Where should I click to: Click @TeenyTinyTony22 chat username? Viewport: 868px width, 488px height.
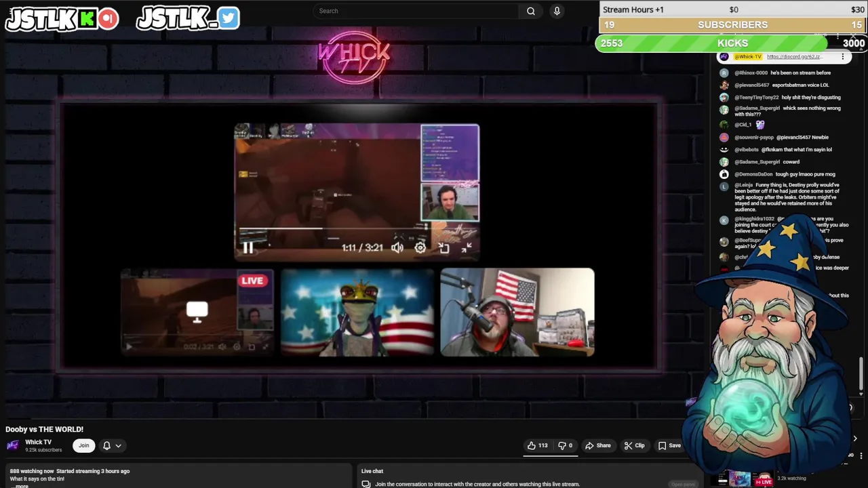tap(757, 98)
